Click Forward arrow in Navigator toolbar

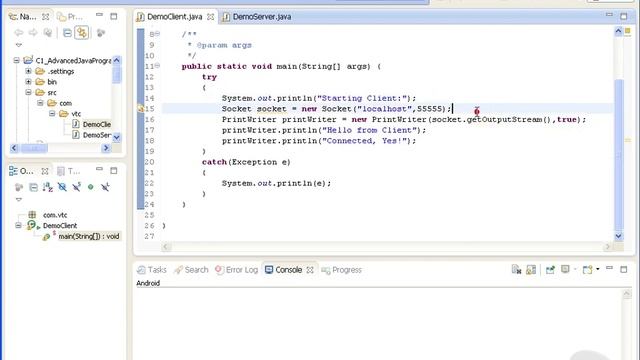tap(33, 33)
